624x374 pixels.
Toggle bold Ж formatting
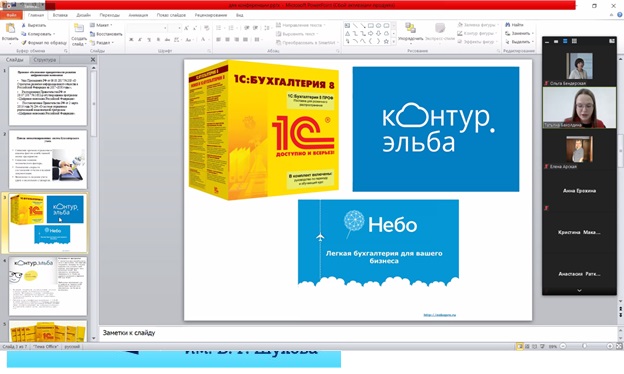(131, 40)
